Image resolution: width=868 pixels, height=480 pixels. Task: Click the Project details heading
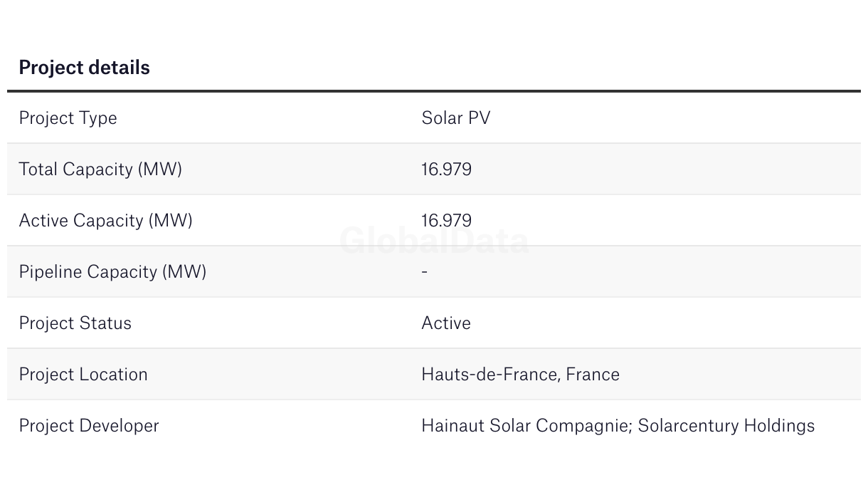[x=84, y=68]
